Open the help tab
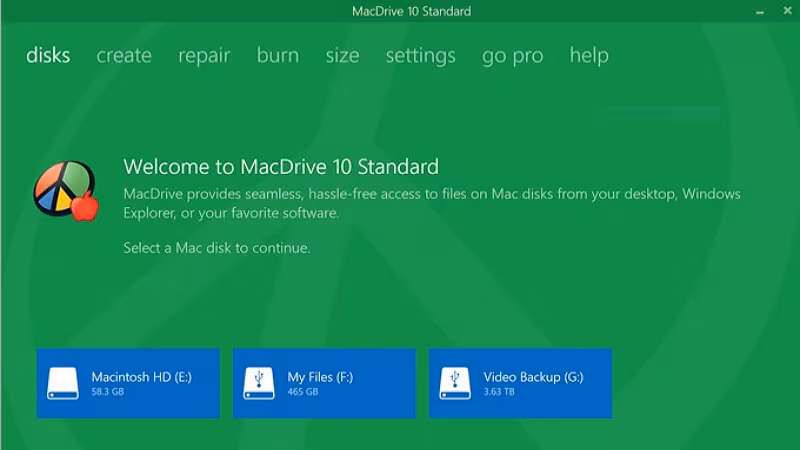The width and height of the screenshot is (800, 450). tap(589, 56)
